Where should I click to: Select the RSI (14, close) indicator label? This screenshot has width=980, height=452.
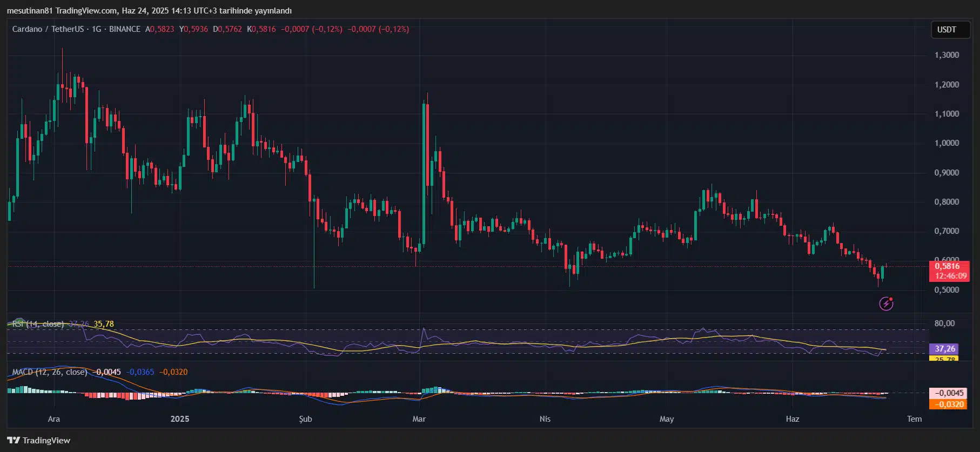pos(38,324)
